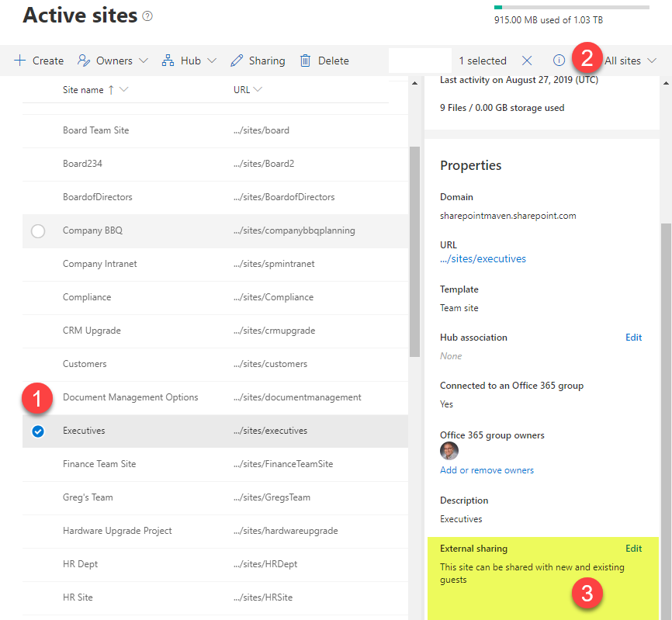The width and height of the screenshot is (672, 620).
Task: Toggle the info details panel icon
Action: coord(559,61)
